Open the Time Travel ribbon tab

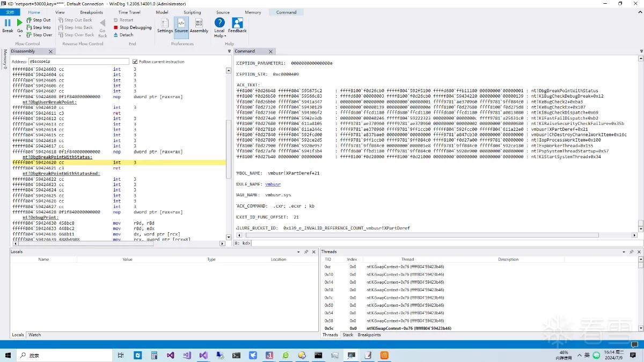click(129, 12)
